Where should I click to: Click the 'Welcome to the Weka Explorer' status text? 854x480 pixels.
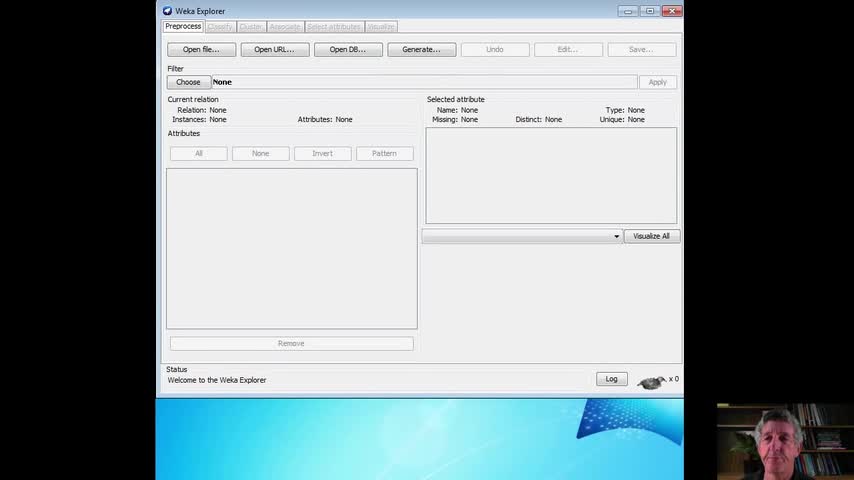coord(217,380)
